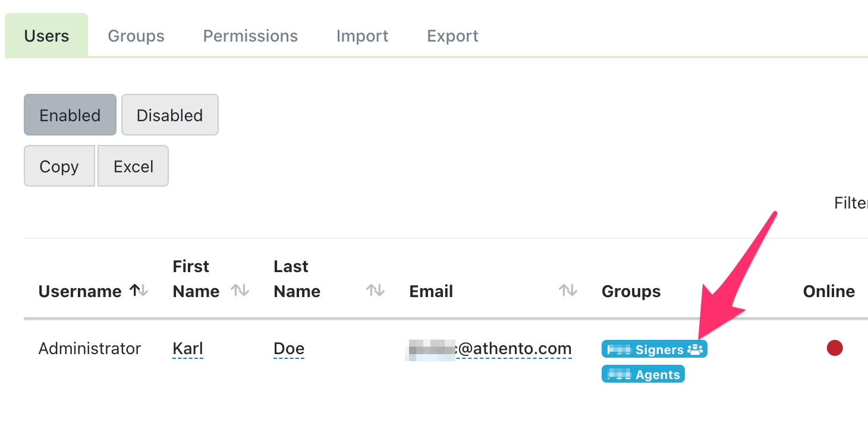Click the people icon on Signers badge
The height and width of the screenshot is (448, 868).
[695, 349]
